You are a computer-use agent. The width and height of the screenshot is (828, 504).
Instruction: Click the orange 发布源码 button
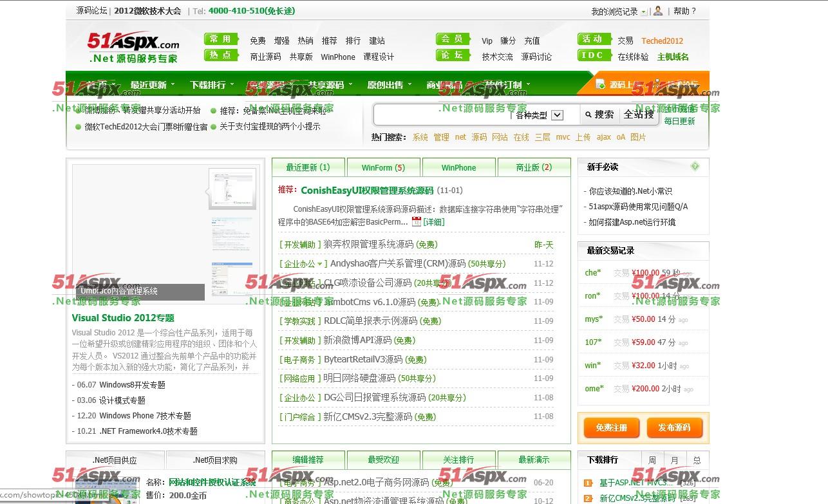click(x=674, y=427)
